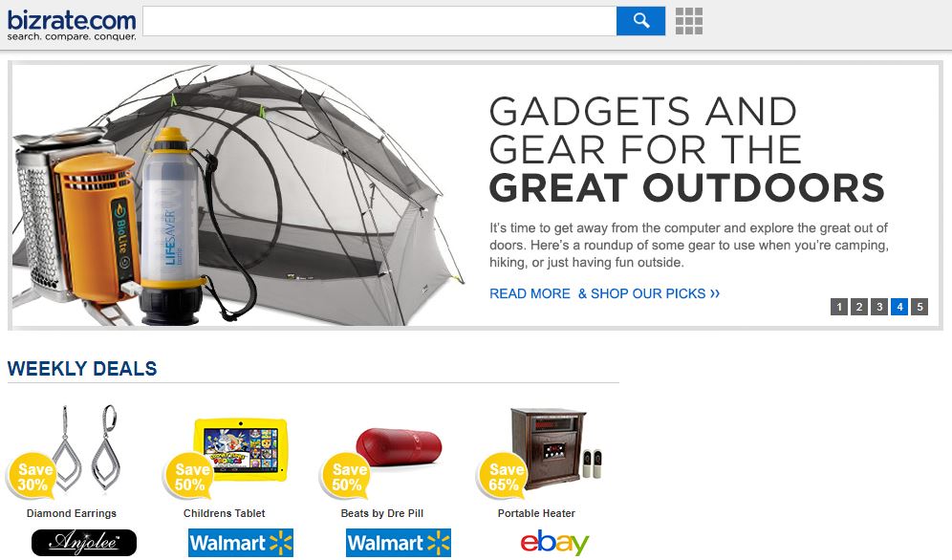Open the Diamond Earrings deal link
Screen dimensions: 952x560
click(72, 513)
